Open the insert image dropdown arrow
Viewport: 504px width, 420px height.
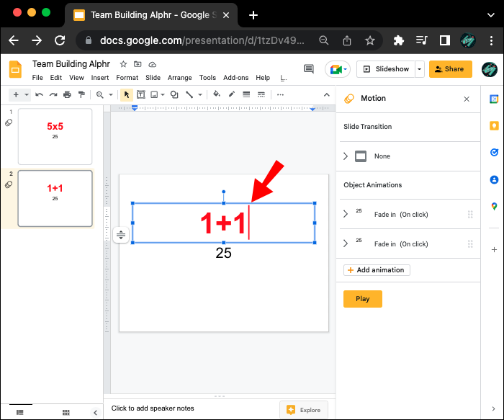[x=163, y=94]
